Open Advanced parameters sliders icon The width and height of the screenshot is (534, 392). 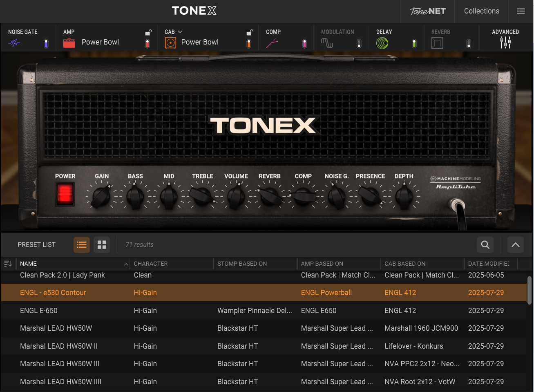pos(505,42)
